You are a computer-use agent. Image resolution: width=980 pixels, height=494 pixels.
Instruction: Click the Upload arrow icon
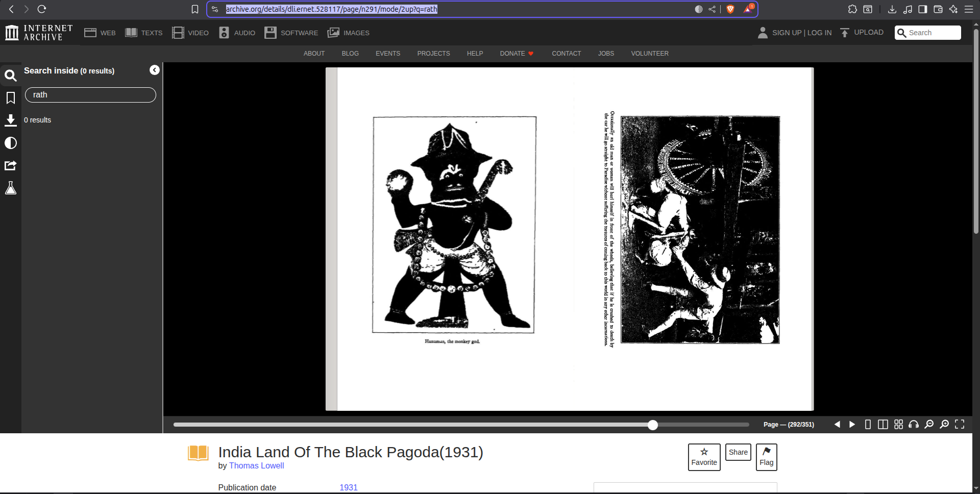coord(845,33)
